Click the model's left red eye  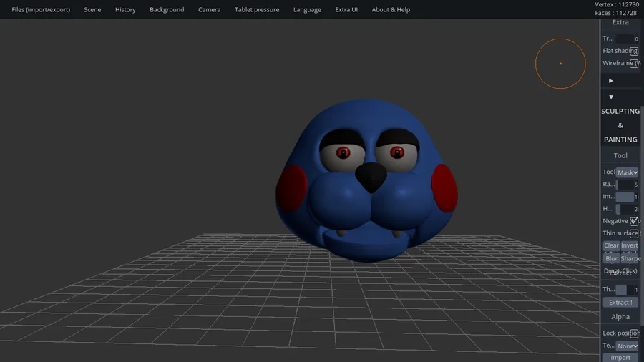[343, 152]
